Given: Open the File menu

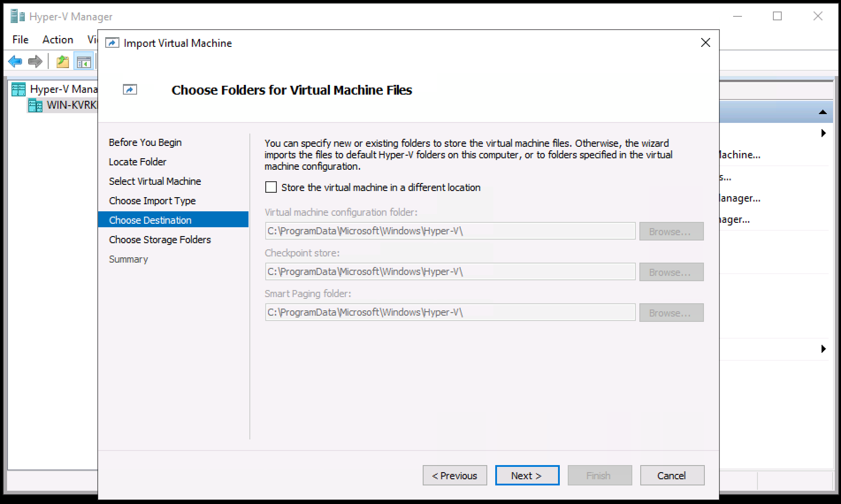Looking at the screenshot, I should click(x=20, y=40).
